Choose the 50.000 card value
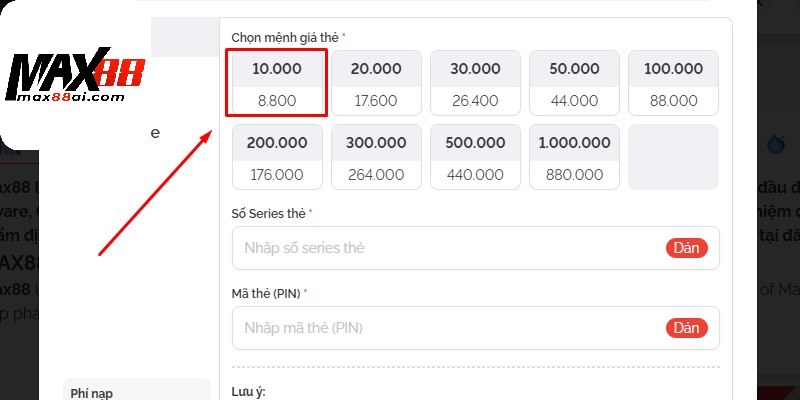 [x=574, y=83]
